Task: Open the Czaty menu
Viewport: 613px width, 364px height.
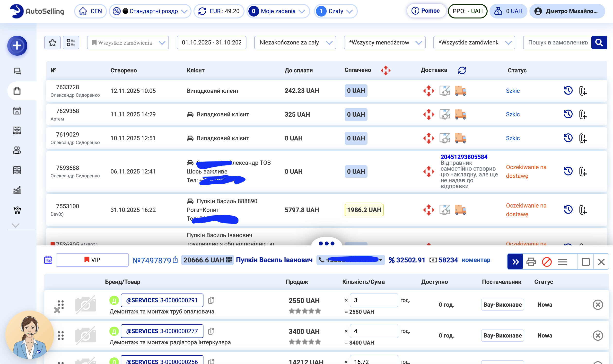Action: [x=335, y=11]
